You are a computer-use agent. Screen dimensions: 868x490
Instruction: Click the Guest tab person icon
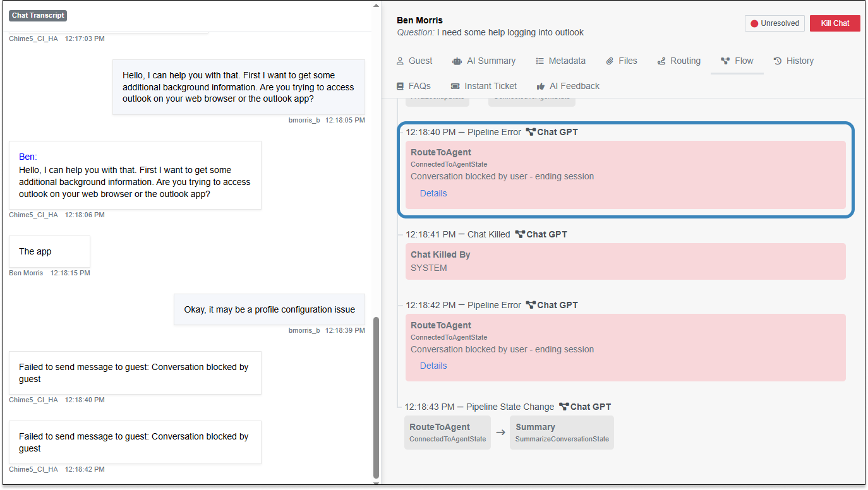400,61
